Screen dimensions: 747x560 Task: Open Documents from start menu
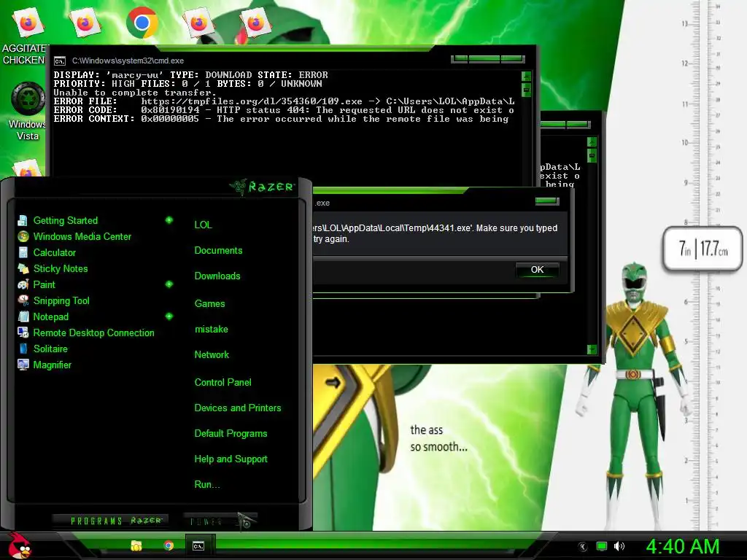[x=218, y=251]
